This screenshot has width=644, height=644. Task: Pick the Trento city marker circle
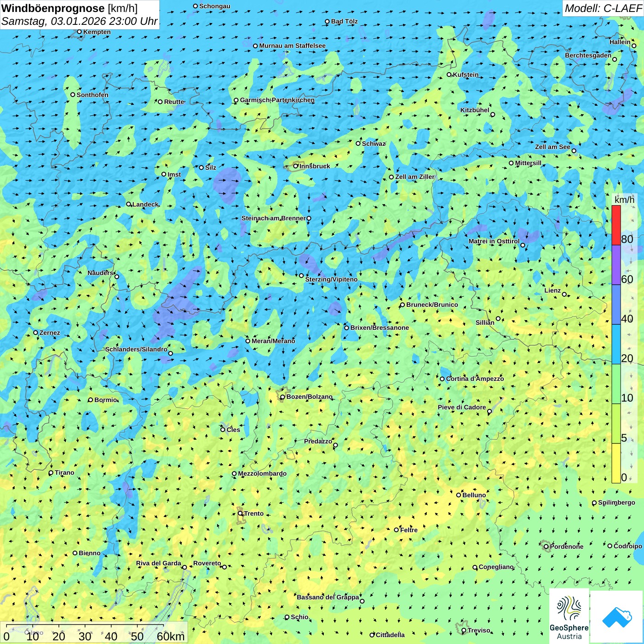[240, 513]
